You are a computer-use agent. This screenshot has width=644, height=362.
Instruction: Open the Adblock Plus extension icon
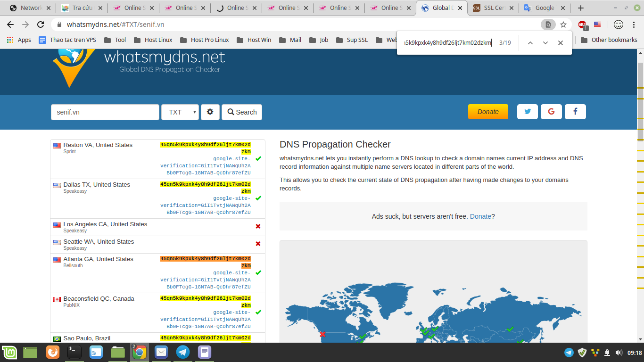583,25
